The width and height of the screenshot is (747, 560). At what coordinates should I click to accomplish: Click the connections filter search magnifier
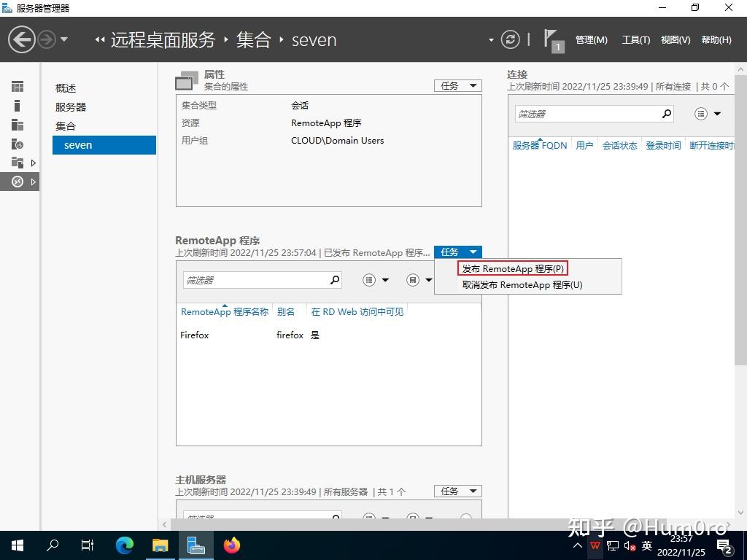[667, 114]
